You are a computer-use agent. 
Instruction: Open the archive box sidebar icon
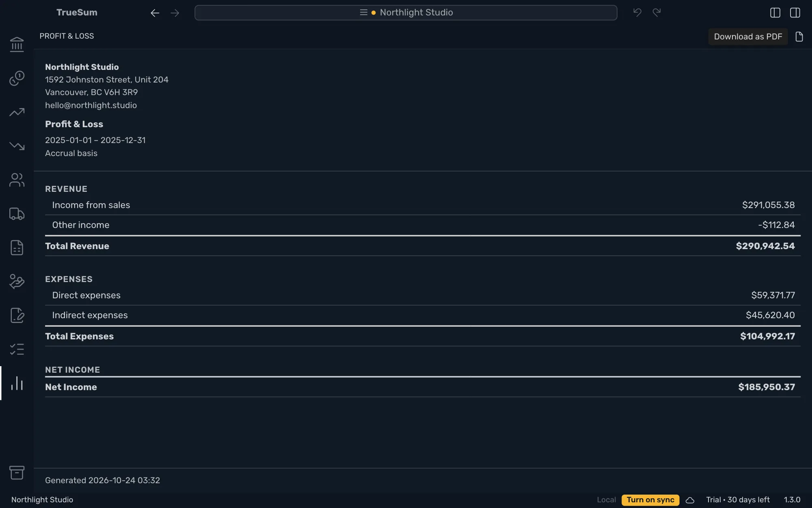tap(17, 473)
